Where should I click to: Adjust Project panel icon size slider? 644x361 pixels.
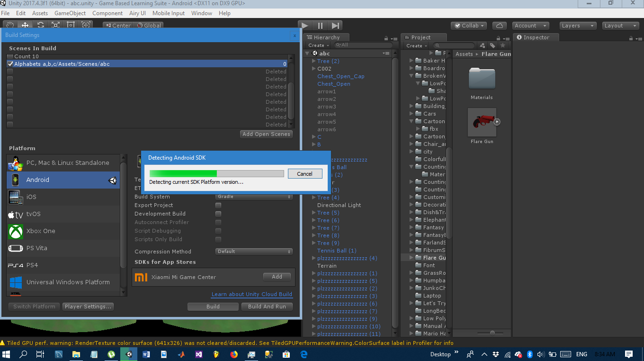(492, 333)
